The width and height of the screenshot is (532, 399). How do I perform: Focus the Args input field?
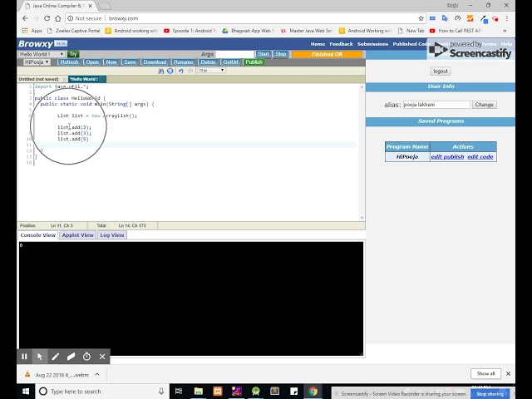pyautogui.click(x=234, y=54)
